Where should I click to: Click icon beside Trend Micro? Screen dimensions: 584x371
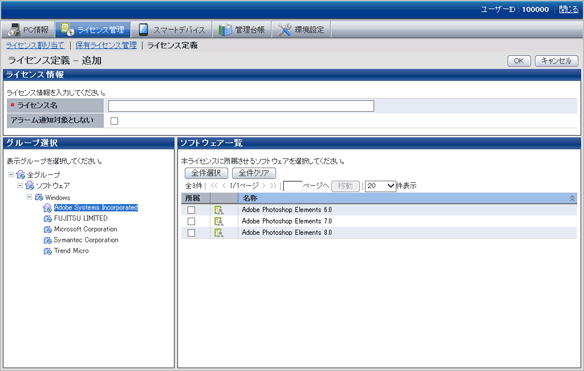pyautogui.click(x=48, y=251)
